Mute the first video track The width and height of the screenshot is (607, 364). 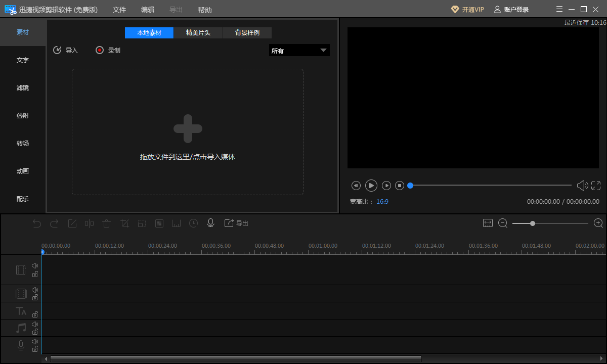tap(35, 265)
